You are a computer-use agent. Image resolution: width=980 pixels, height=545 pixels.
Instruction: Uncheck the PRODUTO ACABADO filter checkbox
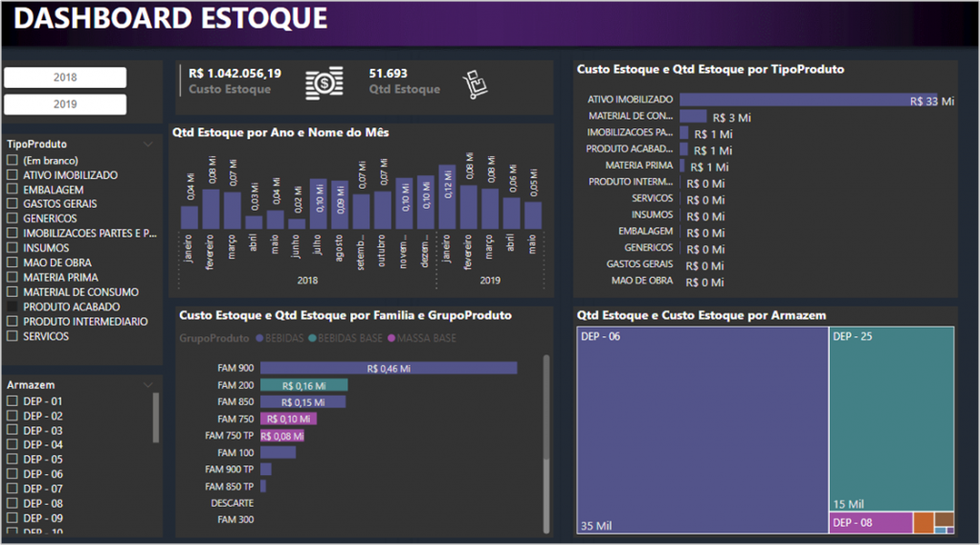click(12, 307)
